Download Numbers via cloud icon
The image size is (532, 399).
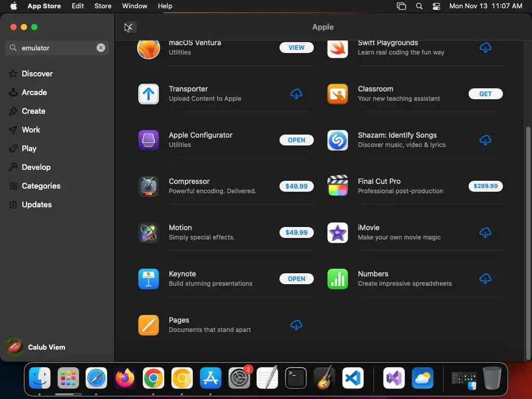click(x=485, y=279)
